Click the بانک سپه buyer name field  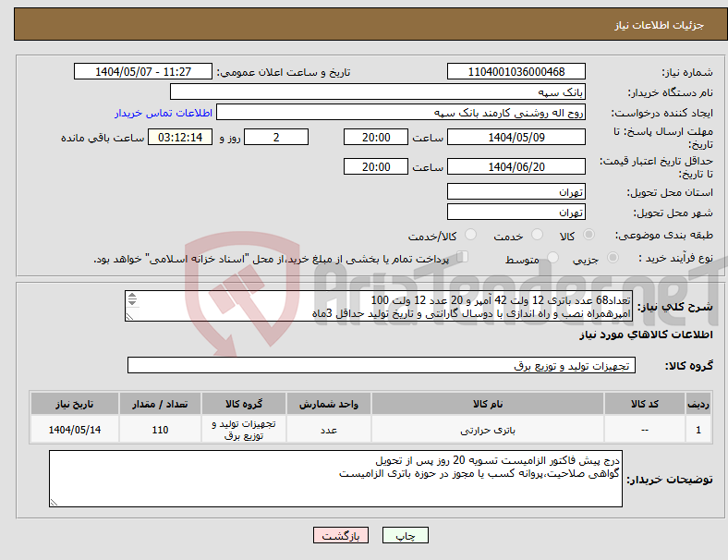pos(378,91)
